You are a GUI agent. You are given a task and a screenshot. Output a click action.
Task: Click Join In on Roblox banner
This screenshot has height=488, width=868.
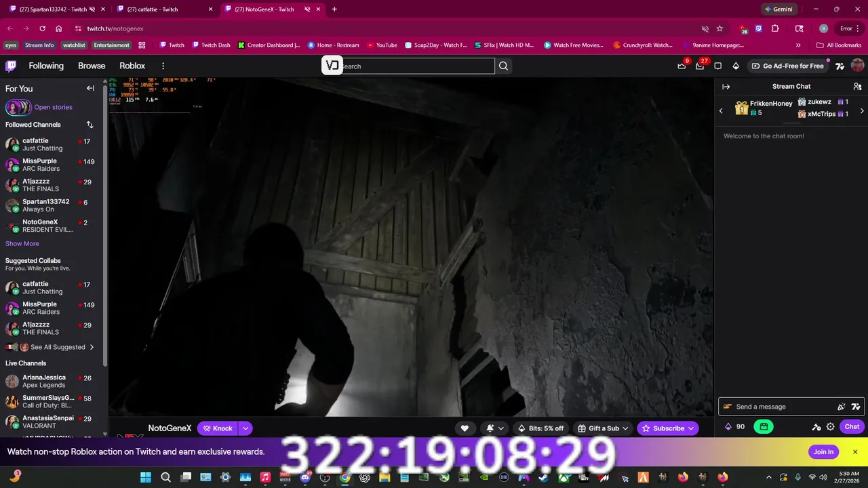pos(823,452)
